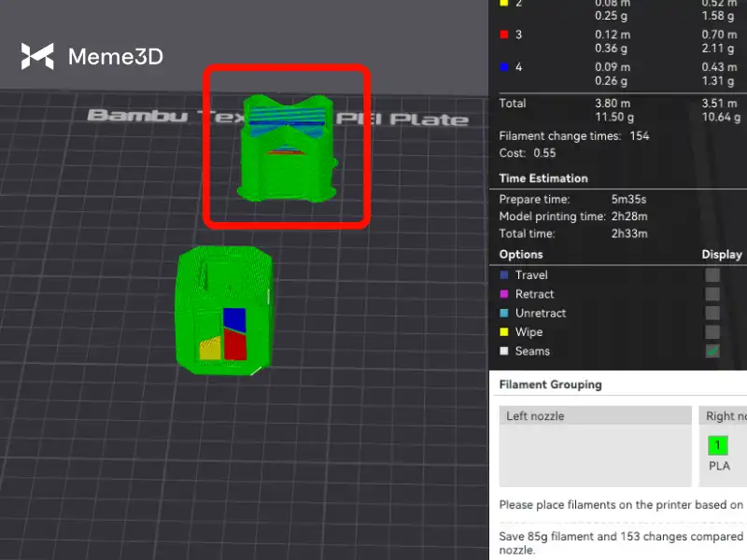
Task: Click the Options section header
Action: pos(521,254)
